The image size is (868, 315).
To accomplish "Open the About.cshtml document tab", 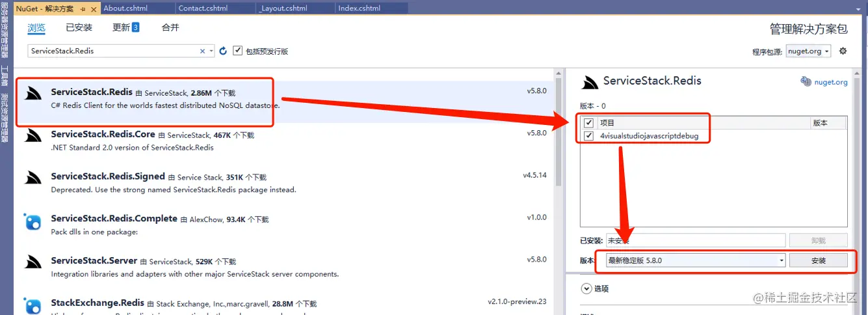I will (138, 8).
